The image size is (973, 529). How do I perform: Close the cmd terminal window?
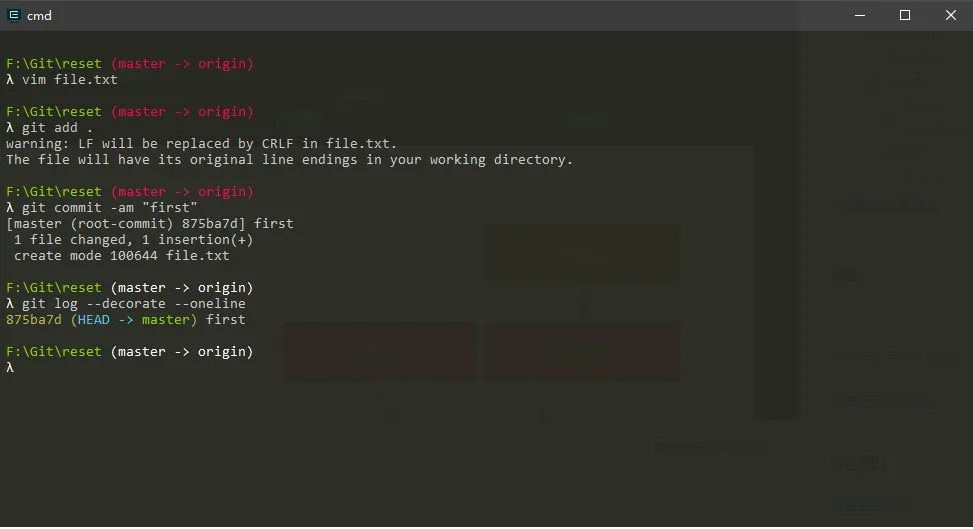click(950, 15)
